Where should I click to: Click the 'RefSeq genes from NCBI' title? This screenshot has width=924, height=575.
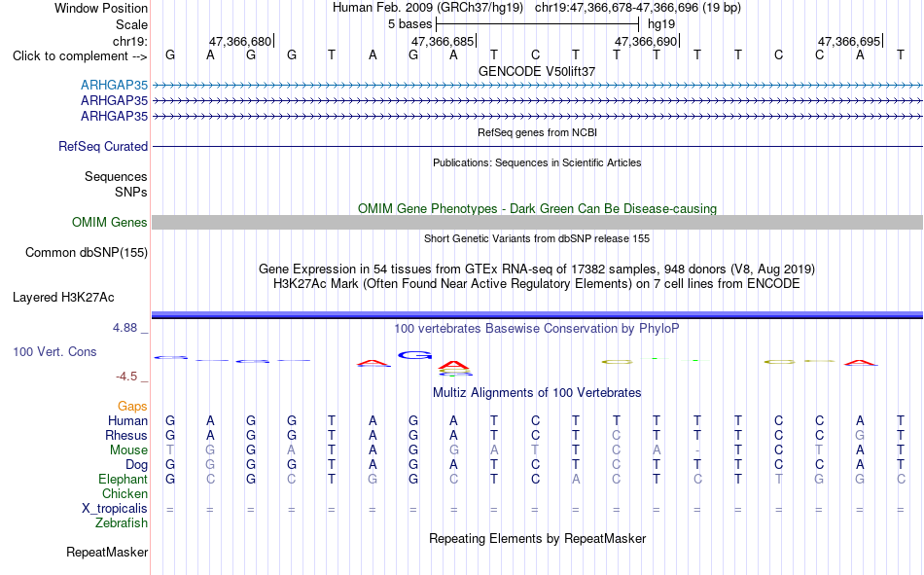[x=537, y=132]
